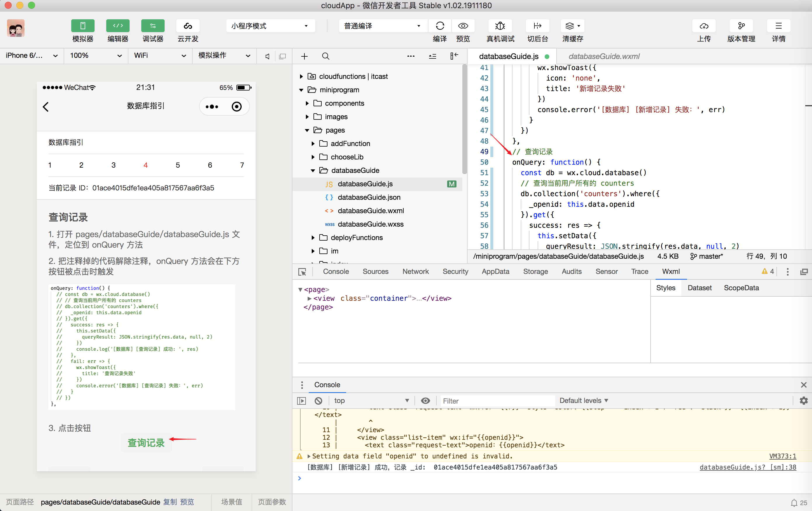
Task: Toggle the simulator sound mute icon
Action: click(267, 56)
